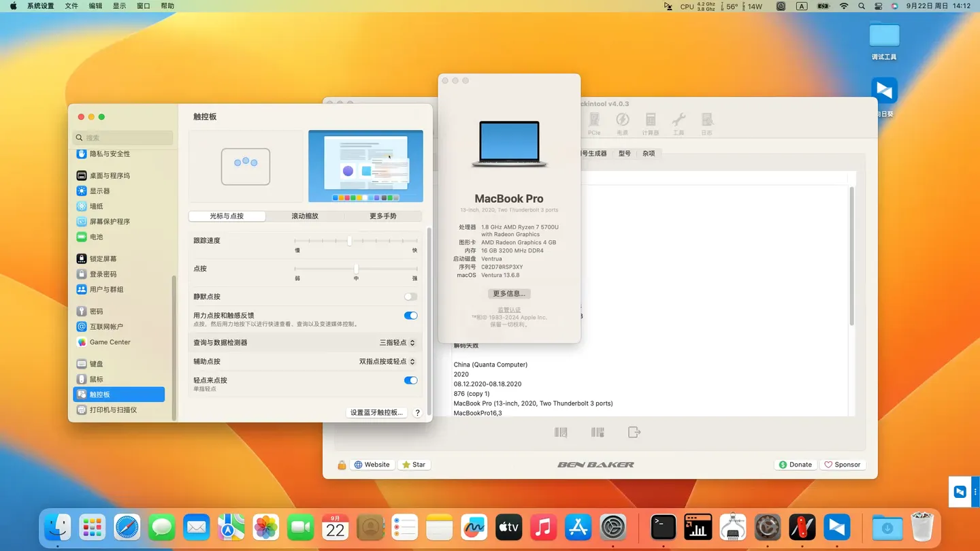
Task: Disable 用力点按和触感反馈
Action: 410,315
